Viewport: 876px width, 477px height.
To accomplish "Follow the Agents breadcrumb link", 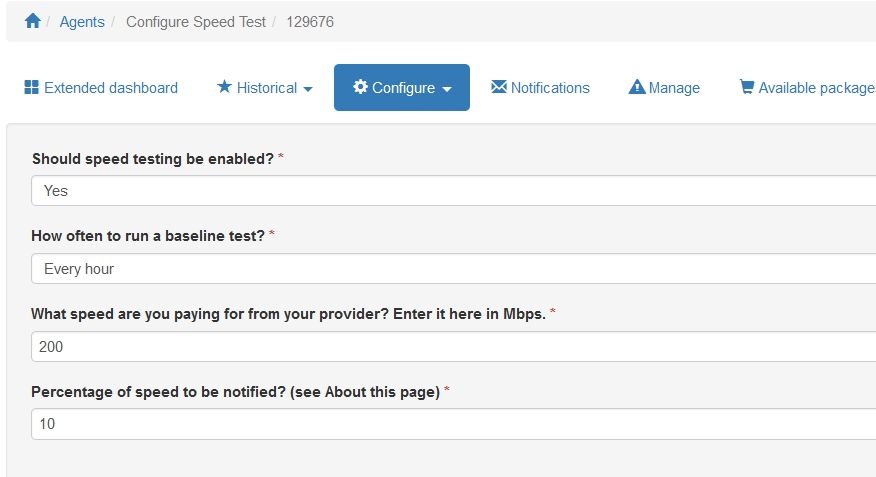I will (82, 22).
